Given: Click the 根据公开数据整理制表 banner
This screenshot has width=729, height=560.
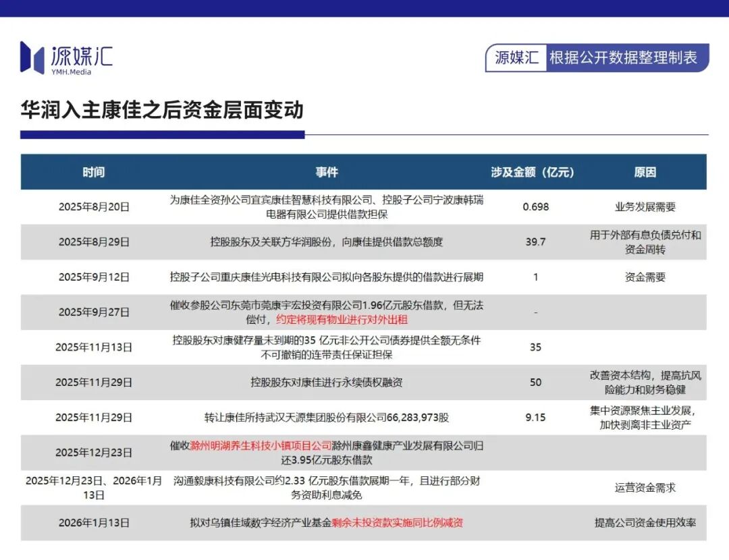Looking at the screenshot, I should point(623,57).
